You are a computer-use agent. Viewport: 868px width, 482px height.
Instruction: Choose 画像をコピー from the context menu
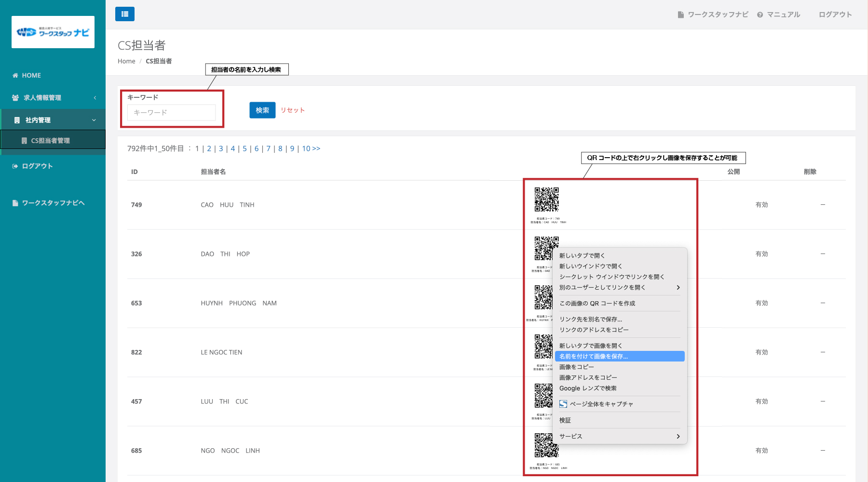pyautogui.click(x=577, y=367)
